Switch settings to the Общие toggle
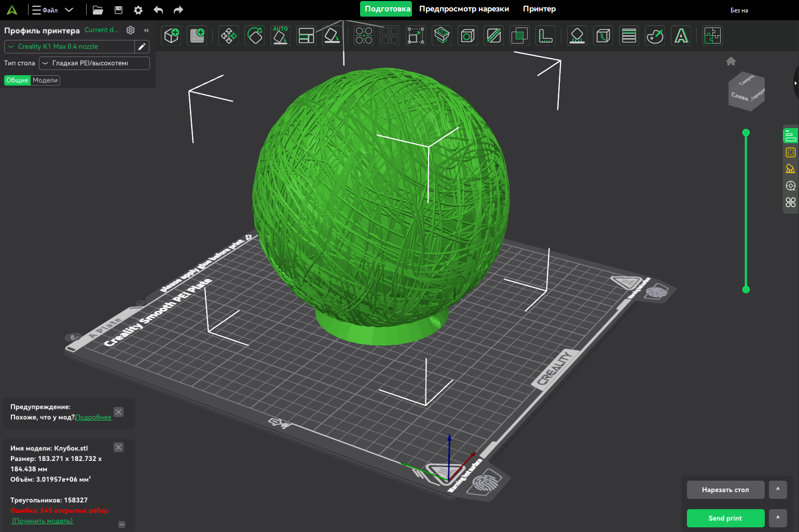799x532 pixels. point(17,80)
